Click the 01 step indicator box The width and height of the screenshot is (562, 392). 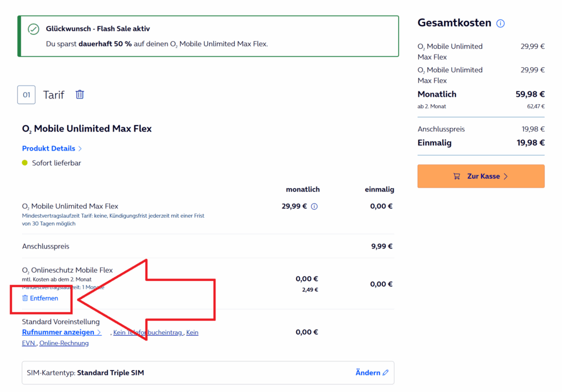click(26, 94)
